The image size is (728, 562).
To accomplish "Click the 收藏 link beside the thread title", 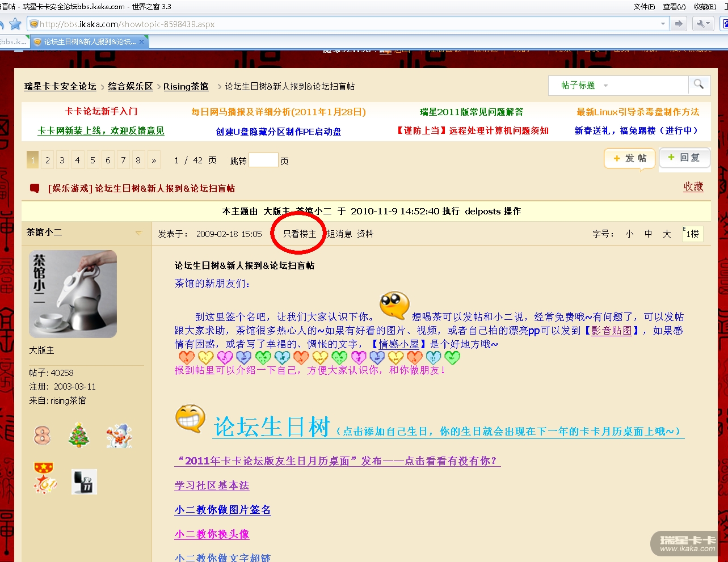I will click(693, 187).
